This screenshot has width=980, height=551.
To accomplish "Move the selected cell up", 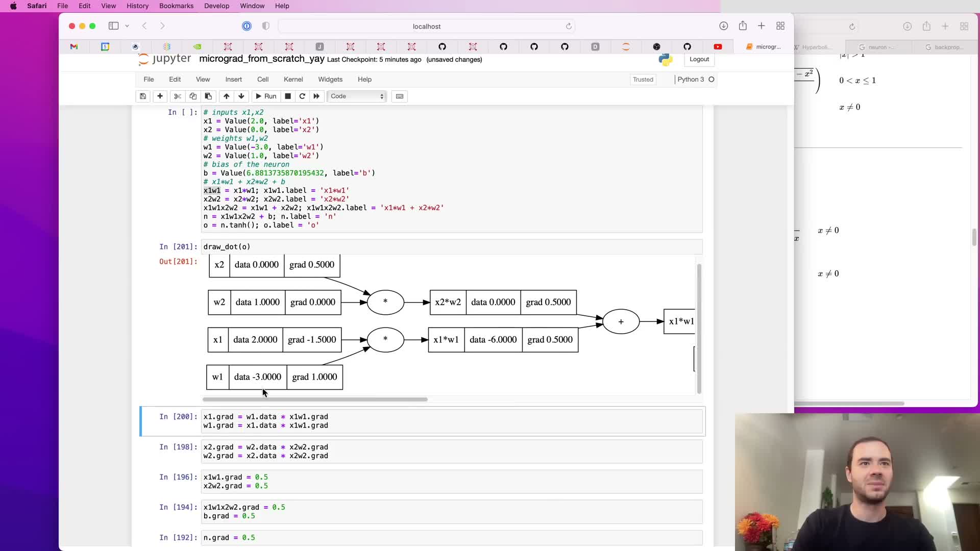I will [226, 96].
